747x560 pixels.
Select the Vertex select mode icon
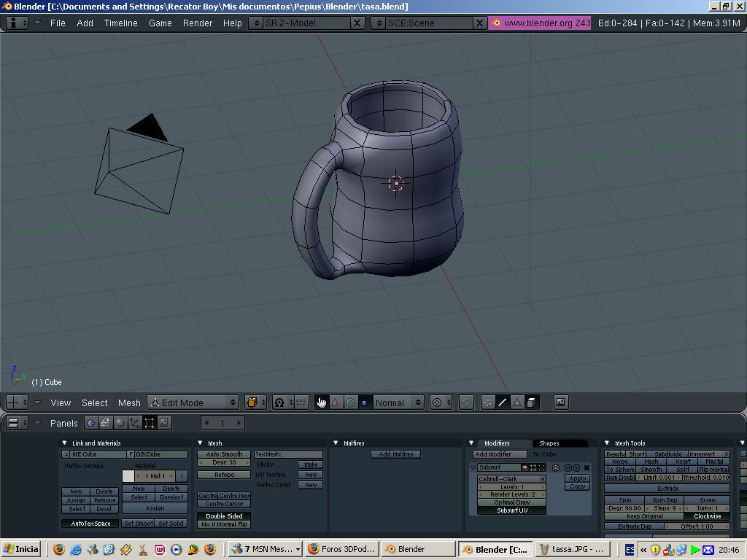click(487, 402)
